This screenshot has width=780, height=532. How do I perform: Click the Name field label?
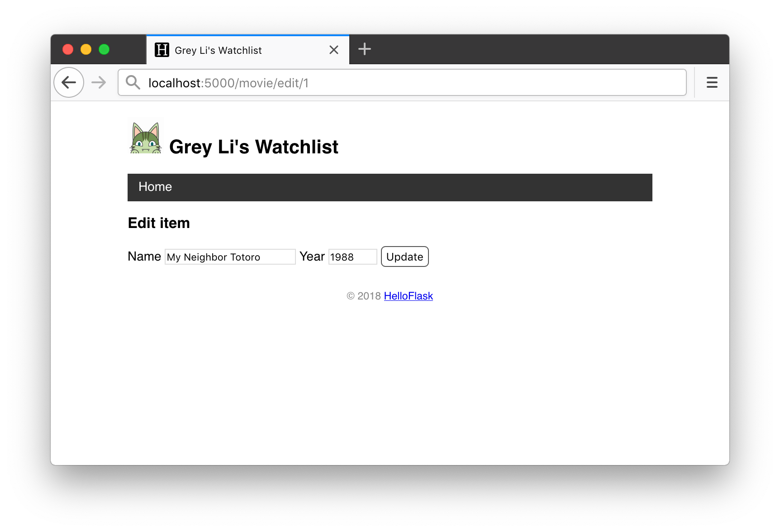(144, 256)
